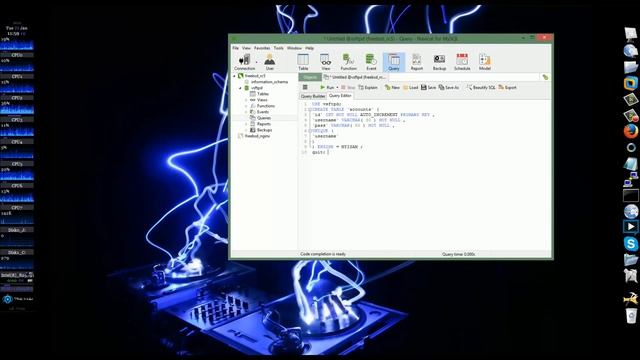This screenshot has height=360, width=640.
Task: Select the Views node in tree
Action: tap(262, 100)
